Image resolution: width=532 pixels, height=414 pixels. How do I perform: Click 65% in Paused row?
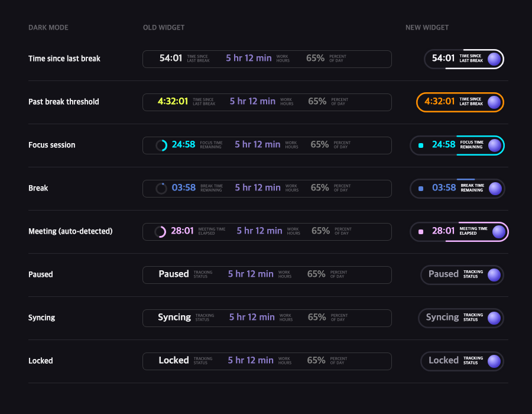[x=316, y=274]
